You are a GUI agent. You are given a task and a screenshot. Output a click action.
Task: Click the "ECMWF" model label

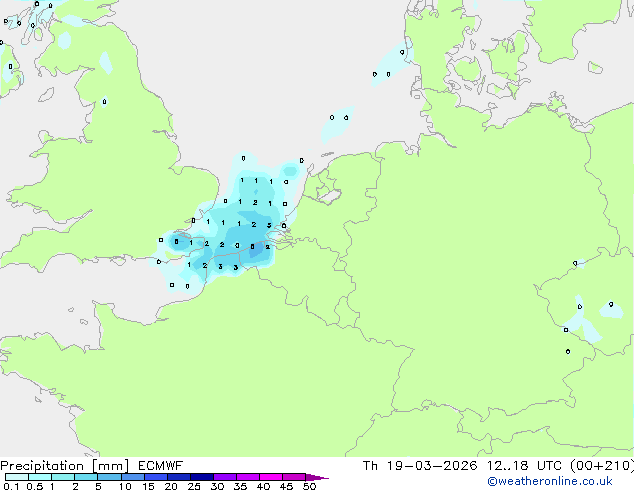click(161, 466)
